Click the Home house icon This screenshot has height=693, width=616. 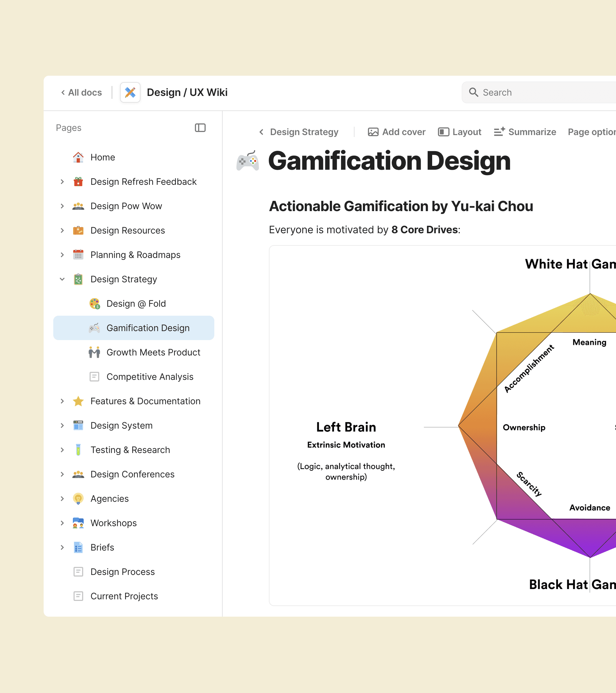tap(78, 157)
